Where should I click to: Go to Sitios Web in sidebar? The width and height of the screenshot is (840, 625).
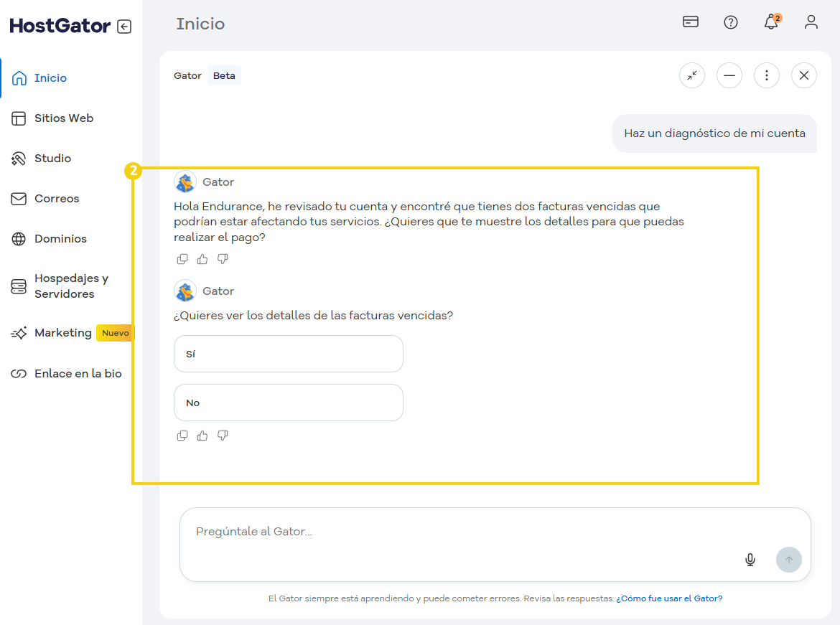click(64, 118)
